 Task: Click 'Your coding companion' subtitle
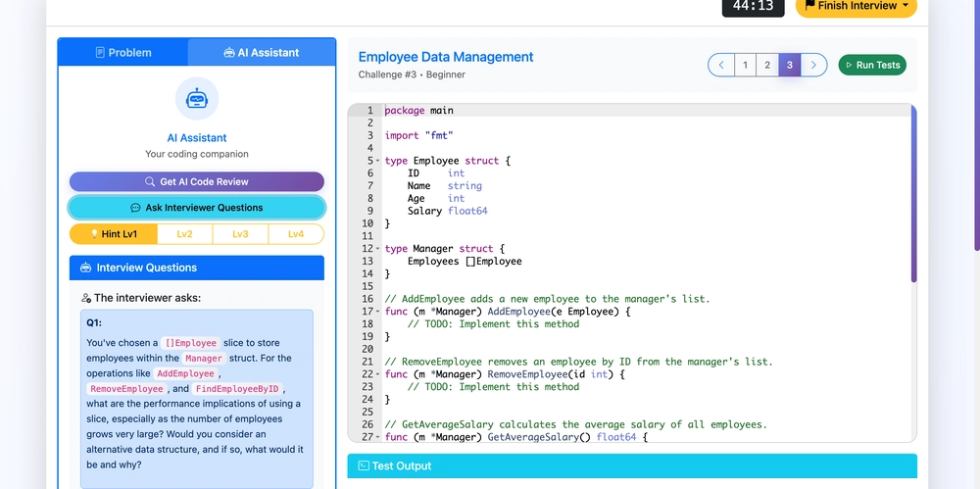(x=197, y=154)
